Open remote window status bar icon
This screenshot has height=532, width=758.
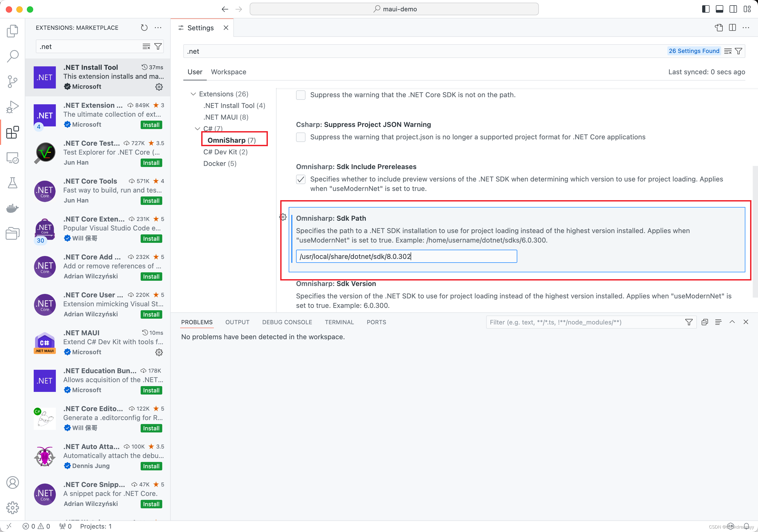[9, 526]
